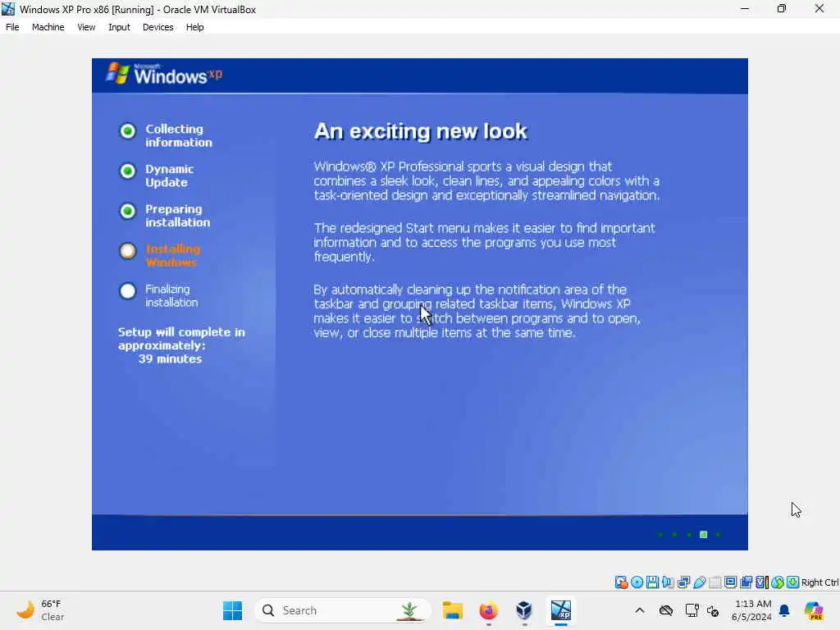Minimize the VirtualBox window
The width and height of the screenshot is (840, 630).
pyautogui.click(x=745, y=8)
